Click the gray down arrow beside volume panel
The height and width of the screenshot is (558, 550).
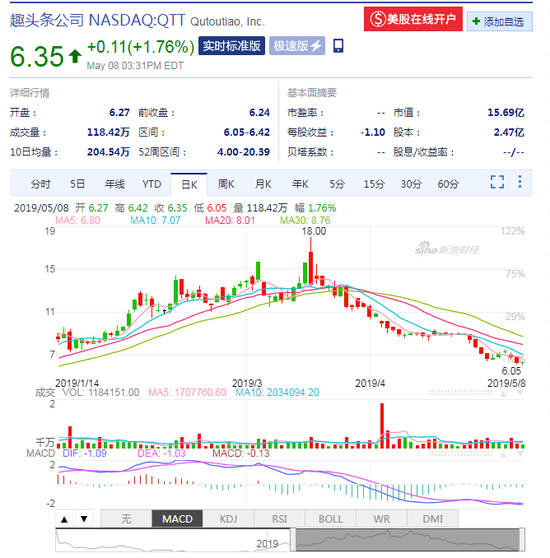point(520,393)
